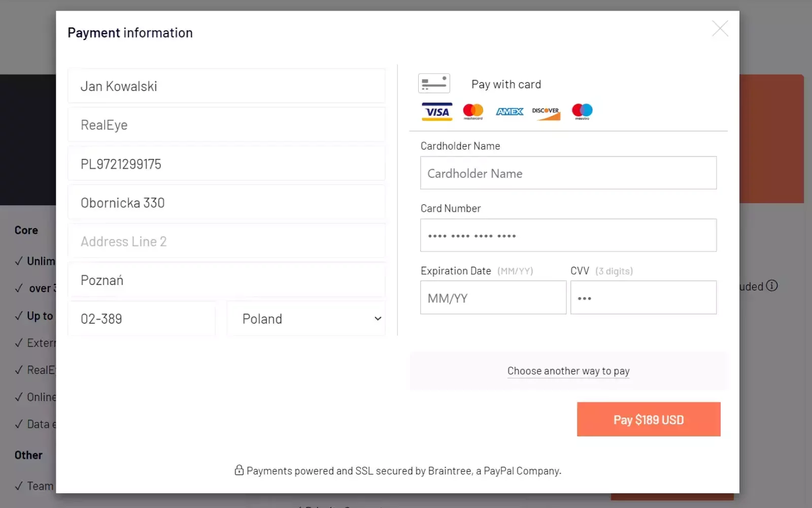This screenshot has width=812, height=508.
Task: Click into the Card Number field
Action: [568, 236]
